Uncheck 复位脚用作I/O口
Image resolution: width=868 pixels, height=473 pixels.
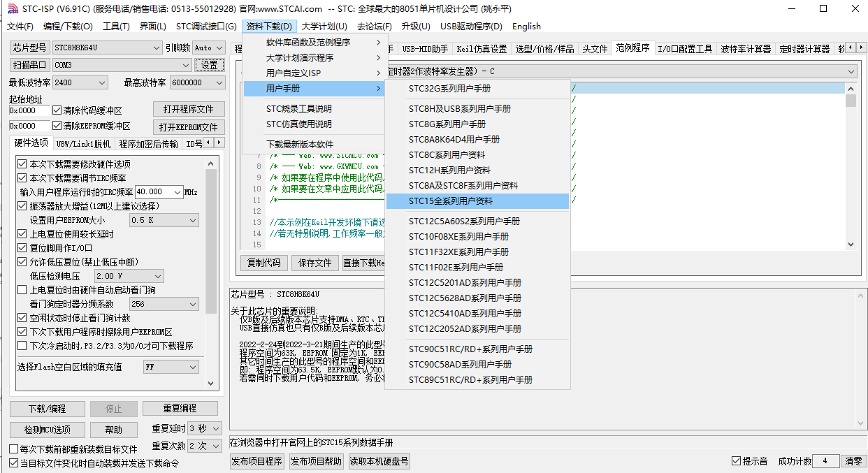tap(22, 248)
